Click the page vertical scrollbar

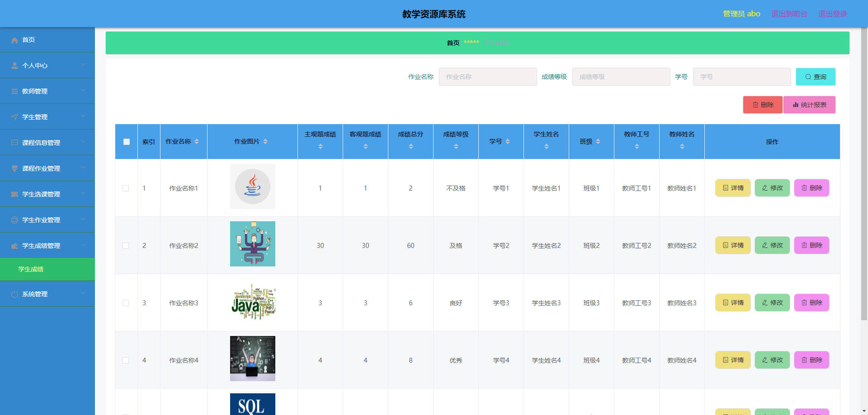pos(864,174)
